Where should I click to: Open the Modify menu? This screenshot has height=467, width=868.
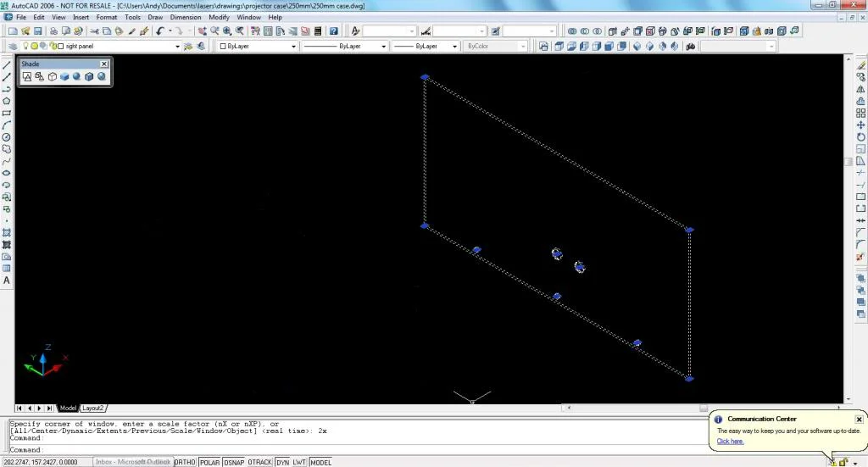click(219, 17)
